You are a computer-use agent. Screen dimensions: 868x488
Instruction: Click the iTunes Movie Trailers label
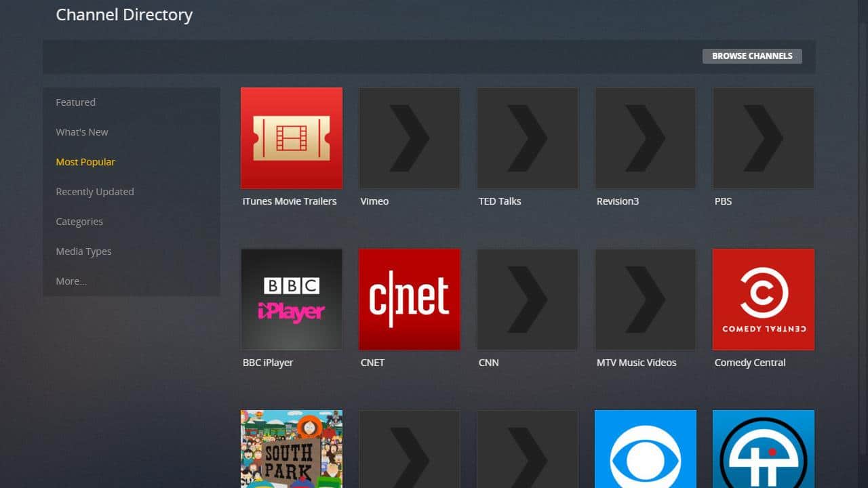coord(290,201)
